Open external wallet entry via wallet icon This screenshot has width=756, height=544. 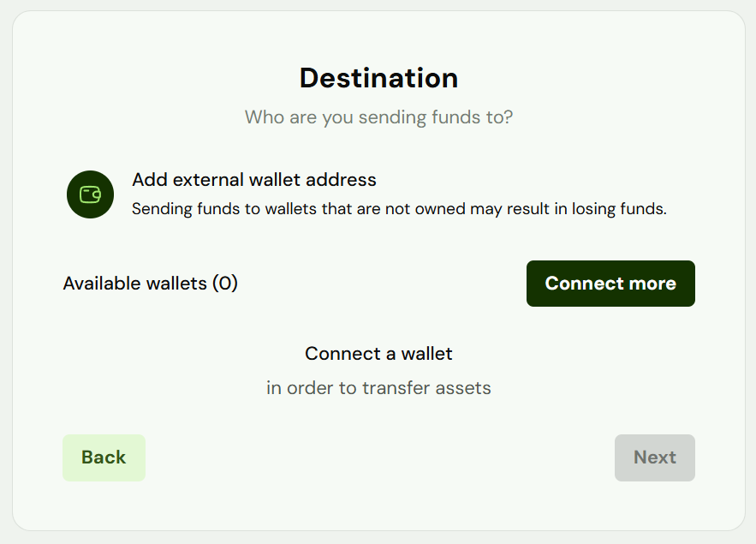point(90,194)
